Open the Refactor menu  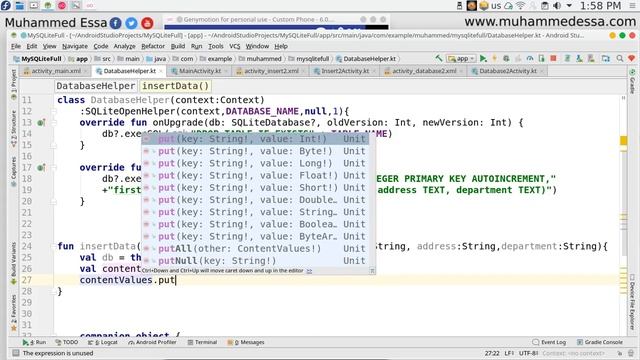(153, 46)
